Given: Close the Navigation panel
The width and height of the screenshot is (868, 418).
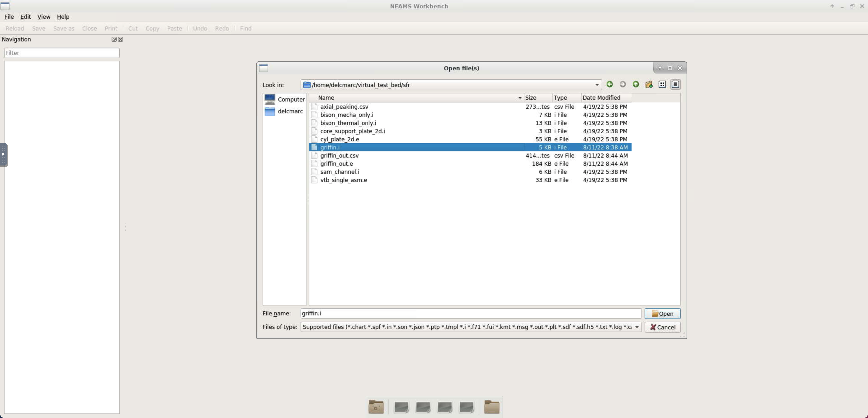Looking at the screenshot, I should [120, 39].
